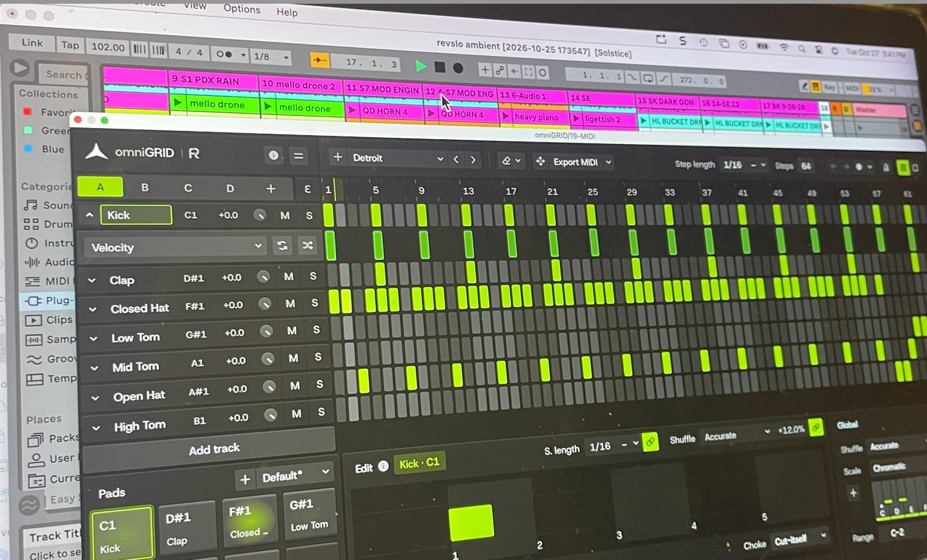Image resolution: width=927 pixels, height=560 pixels.
Task: Click the randomize velocity shuffle icon
Action: click(x=308, y=245)
